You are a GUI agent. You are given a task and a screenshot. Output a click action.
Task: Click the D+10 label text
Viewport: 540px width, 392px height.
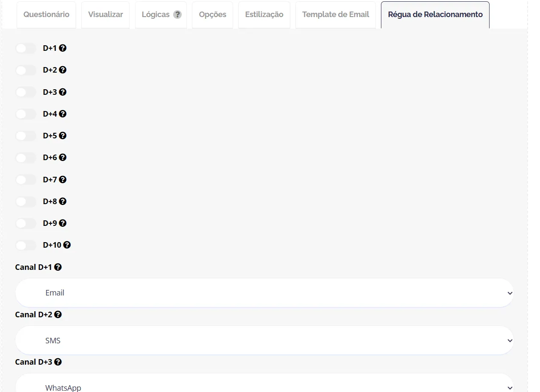tap(52, 245)
